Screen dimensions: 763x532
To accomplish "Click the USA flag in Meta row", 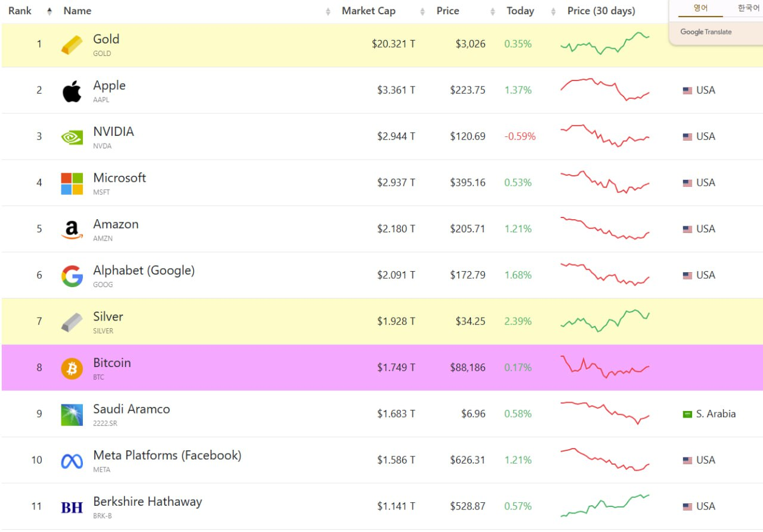I will coord(687,461).
